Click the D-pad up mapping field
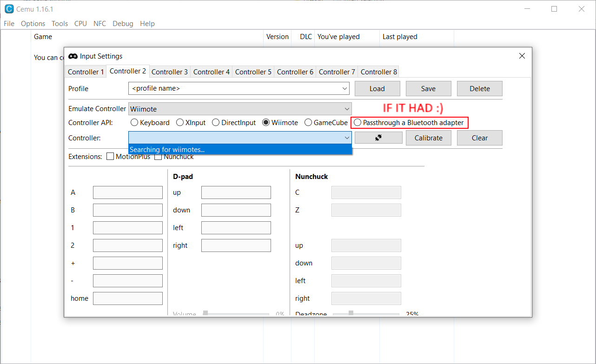The width and height of the screenshot is (596, 364). coord(236,192)
